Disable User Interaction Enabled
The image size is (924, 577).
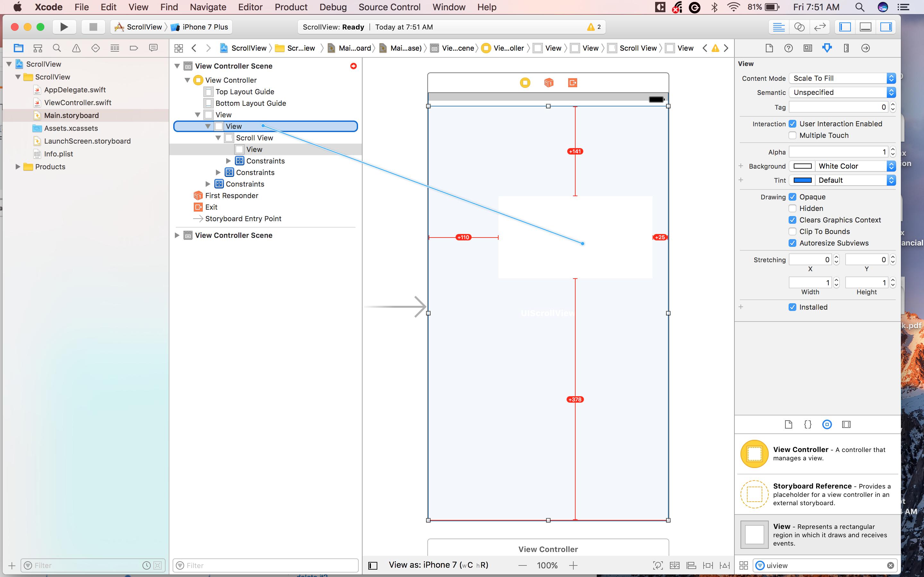click(792, 124)
